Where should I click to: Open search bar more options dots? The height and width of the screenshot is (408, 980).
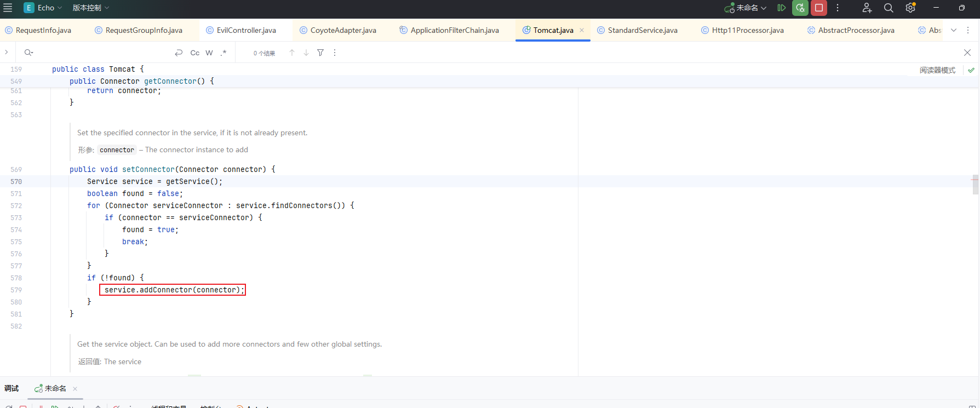pos(335,53)
